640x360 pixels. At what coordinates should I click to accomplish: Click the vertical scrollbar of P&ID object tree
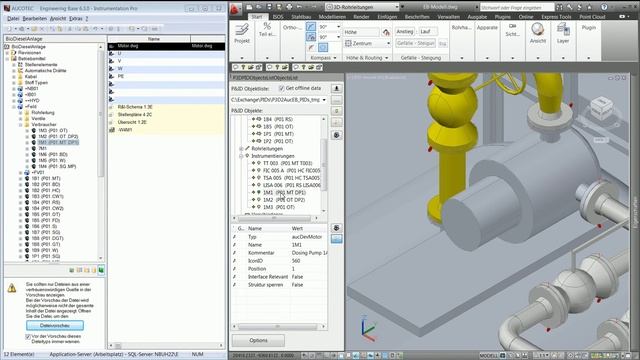coord(324,164)
